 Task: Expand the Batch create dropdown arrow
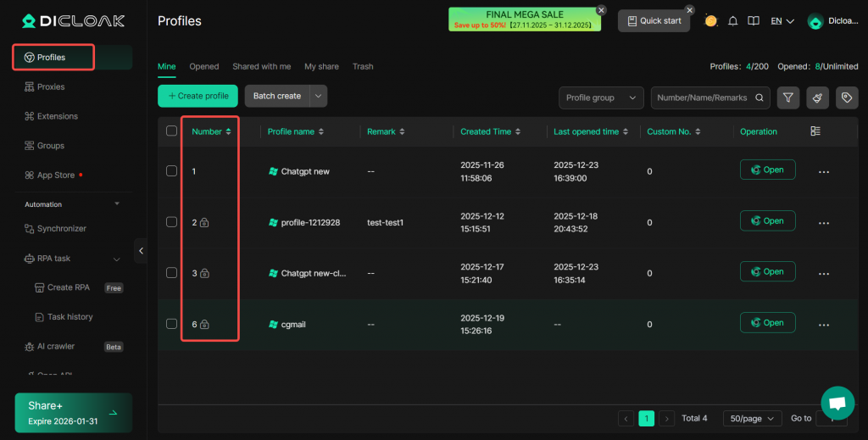[x=319, y=96]
